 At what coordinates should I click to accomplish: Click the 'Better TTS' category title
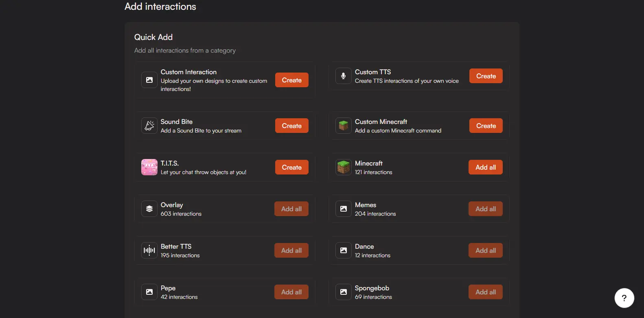pos(176,247)
